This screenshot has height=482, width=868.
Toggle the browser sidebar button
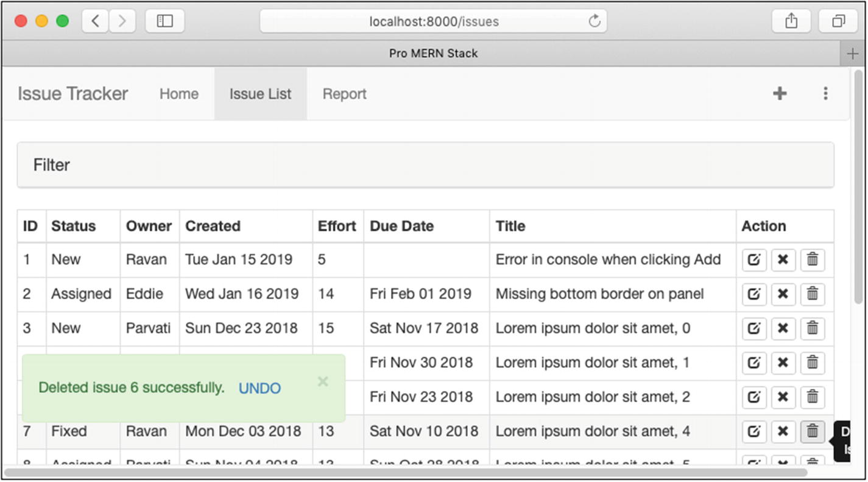point(165,21)
